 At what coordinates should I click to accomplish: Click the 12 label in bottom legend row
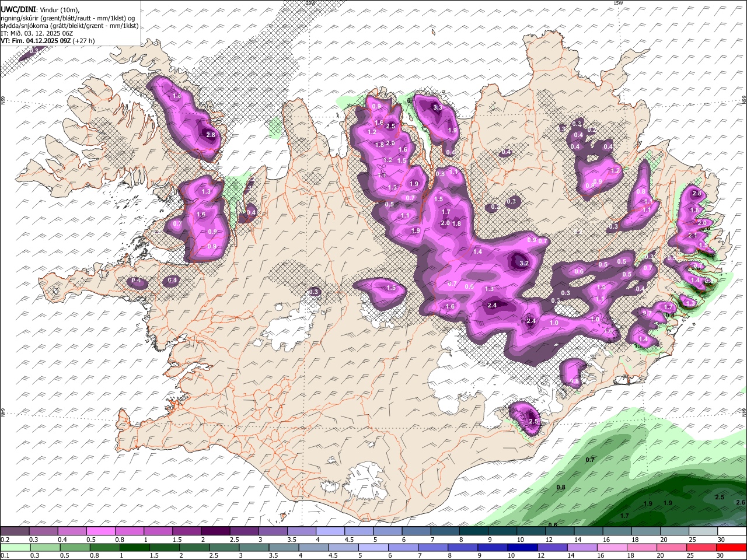point(541,556)
